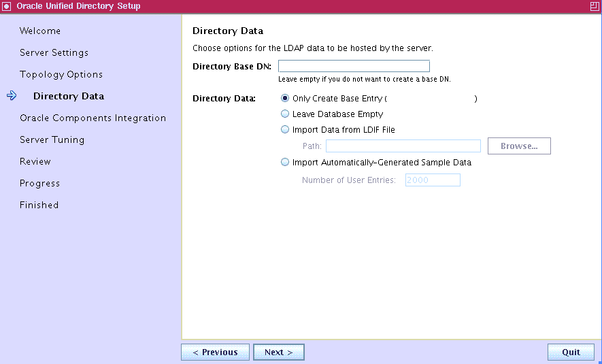The width and height of the screenshot is (602, 364).
Task: Click 'Choose options for the LDAP data' text
Action: [x=312, y=48]
